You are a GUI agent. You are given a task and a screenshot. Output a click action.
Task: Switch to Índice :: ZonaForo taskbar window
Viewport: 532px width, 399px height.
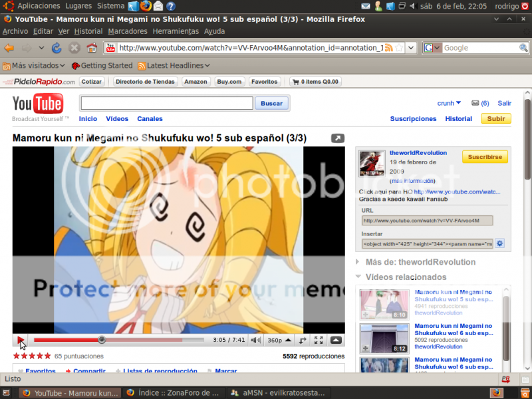(174, 393)
